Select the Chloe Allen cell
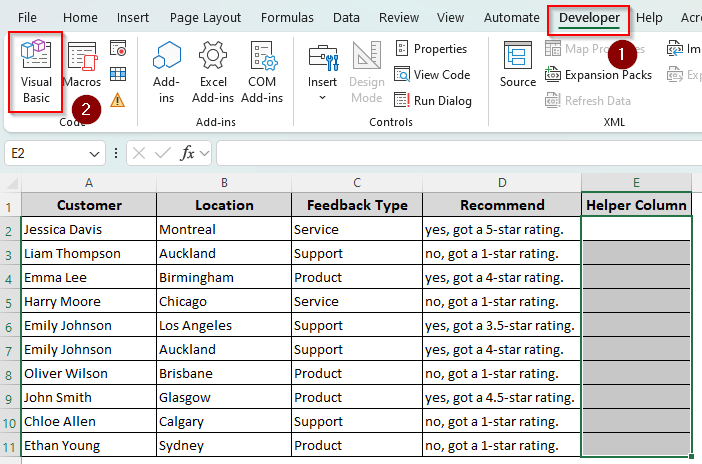Screen dimensions: 702x464 (x=89, y=421)
